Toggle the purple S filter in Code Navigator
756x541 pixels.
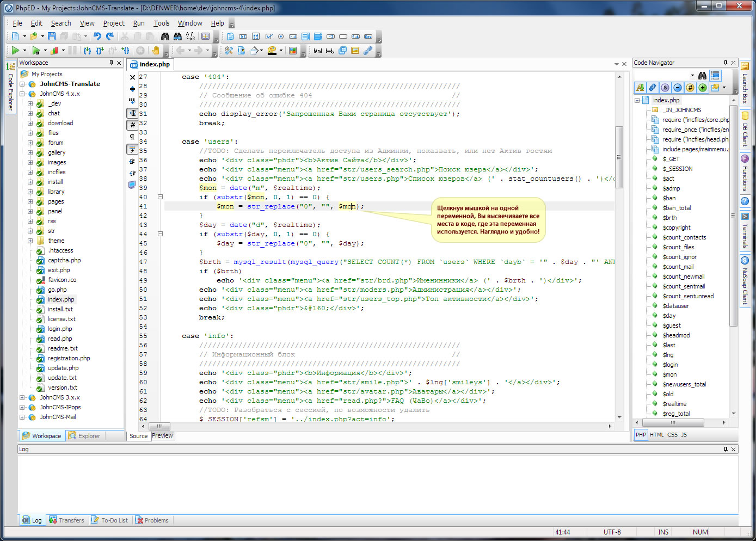(x=665, y=88)
